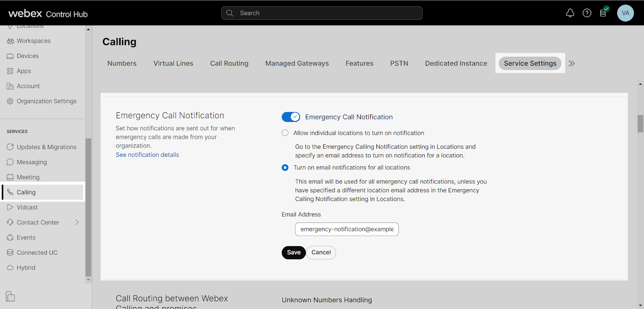Click the main page scrollbar thumb

(640, 124)
